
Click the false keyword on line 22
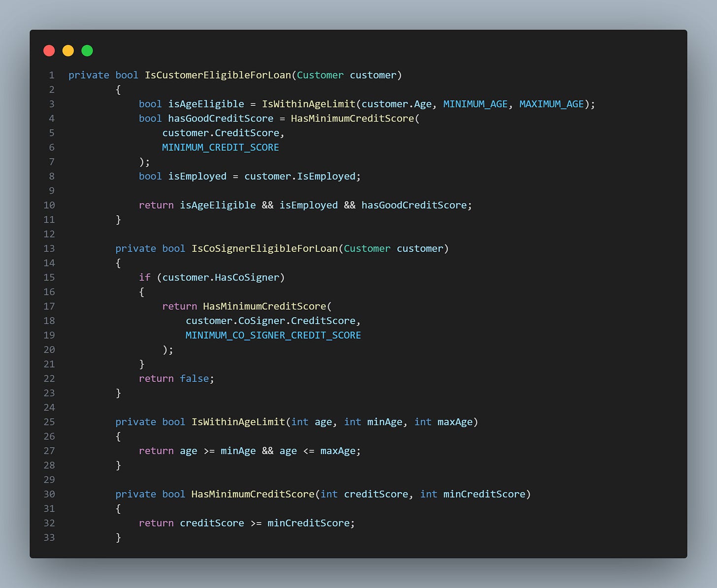(195, 379)
